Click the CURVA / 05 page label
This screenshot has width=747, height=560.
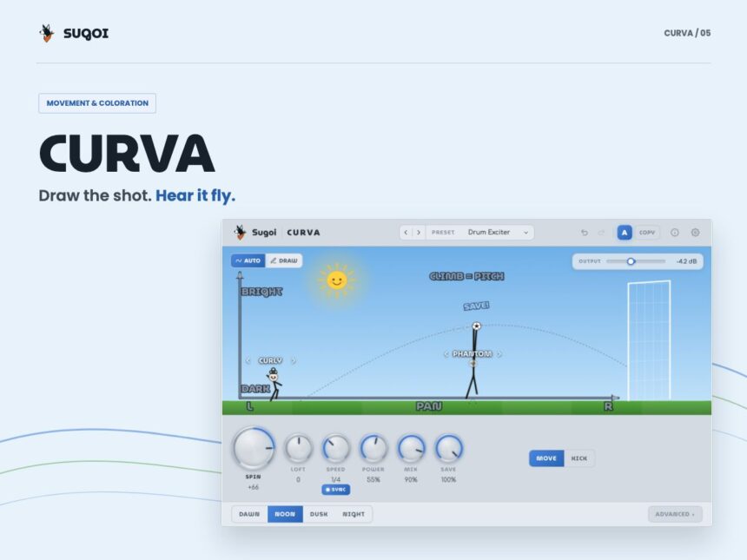point(687,33)
